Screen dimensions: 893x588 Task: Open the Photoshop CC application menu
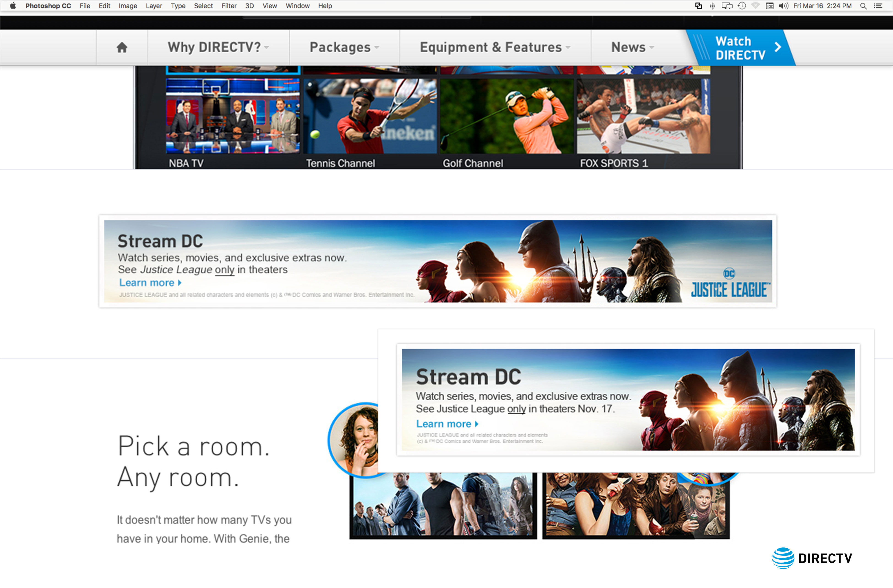(48, 6)
